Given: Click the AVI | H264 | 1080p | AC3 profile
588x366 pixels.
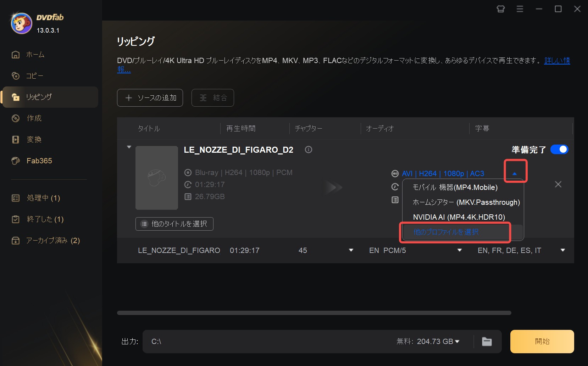Looking at the screenshot, I should point(443,174).
